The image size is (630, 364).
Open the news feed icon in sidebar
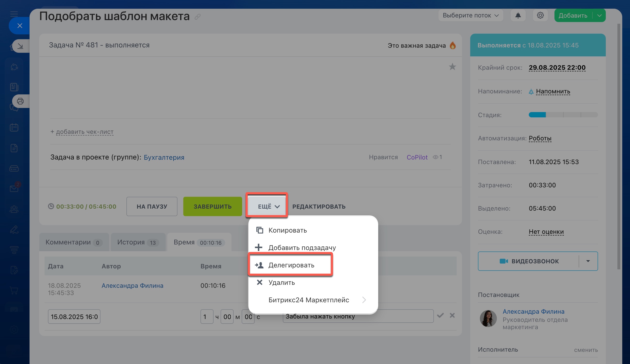[x=14, y=87]
